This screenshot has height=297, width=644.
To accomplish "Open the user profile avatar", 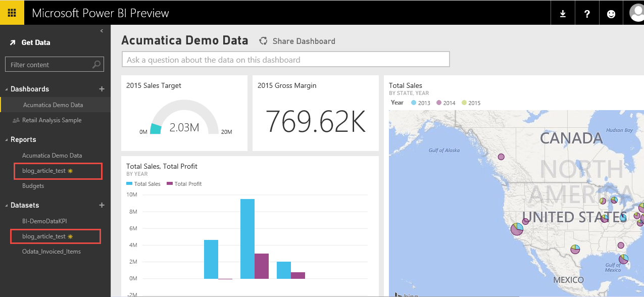I will click(x=636, y=13).
